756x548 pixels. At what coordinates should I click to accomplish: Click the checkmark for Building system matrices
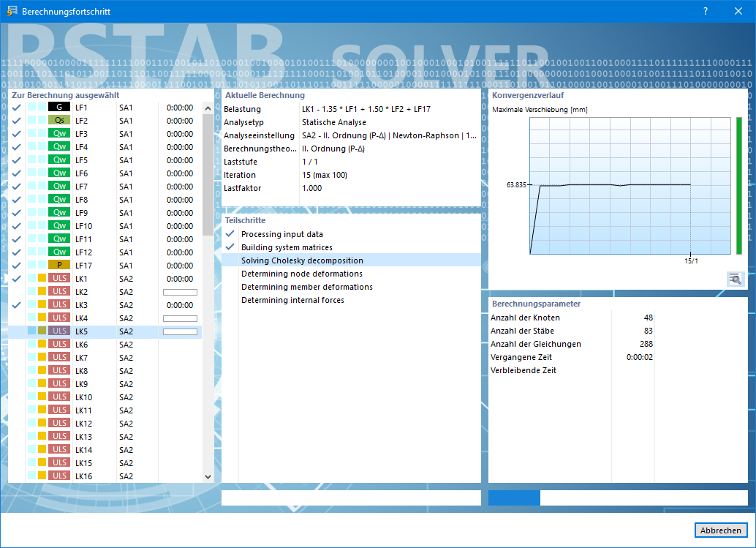(x=230, y=247)
